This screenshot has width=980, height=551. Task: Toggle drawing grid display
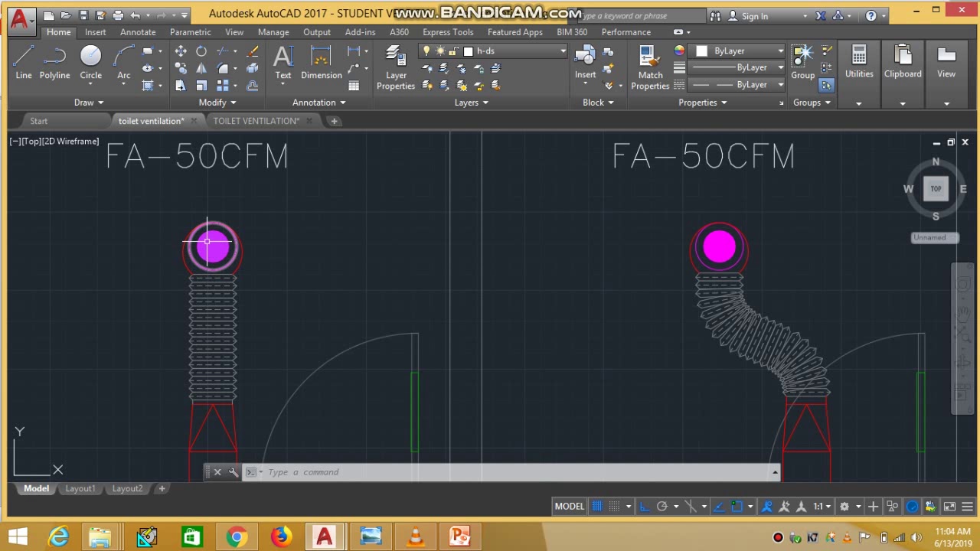click(597, 506)
